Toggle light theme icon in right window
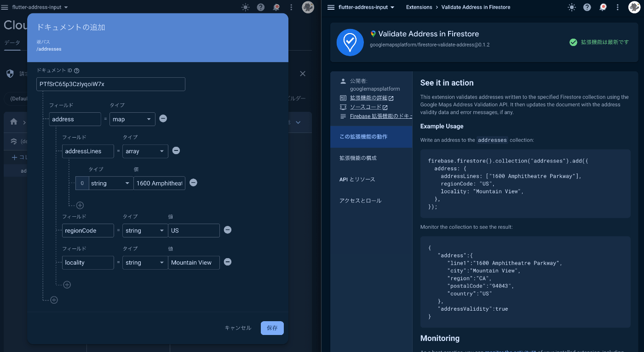Screen dimensions: 644x352 click(x=572, y=7)
